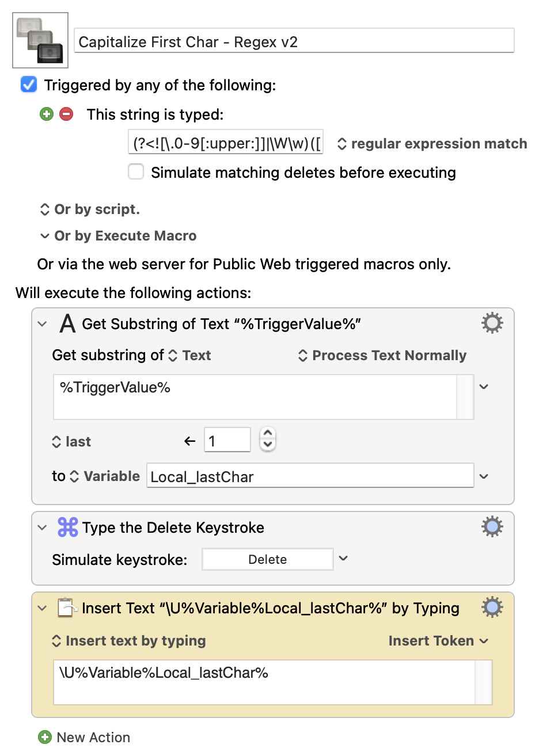The image size is (539, 756).
Task: Open gear menu for Insert Text action
Action: [x=492, y=608]
